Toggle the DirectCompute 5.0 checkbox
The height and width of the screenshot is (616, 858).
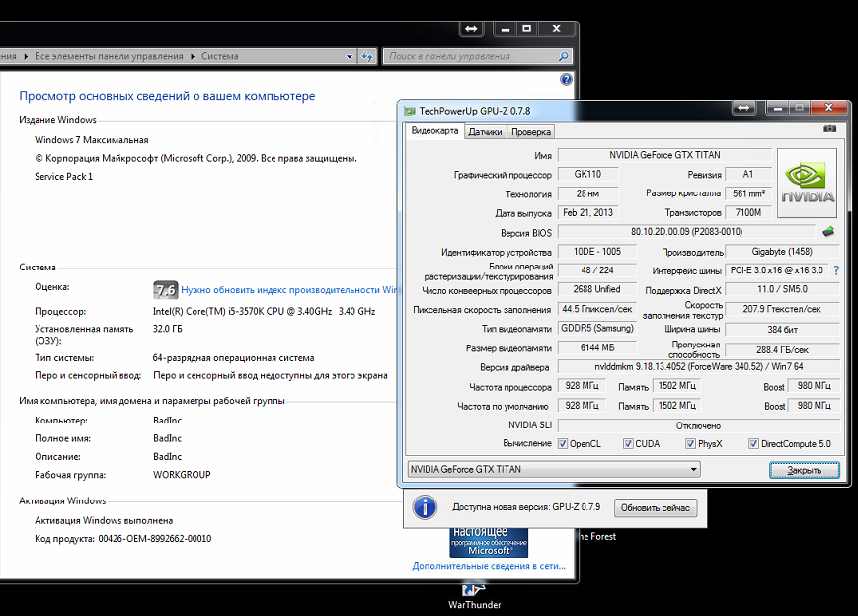(x=753, y=443)
